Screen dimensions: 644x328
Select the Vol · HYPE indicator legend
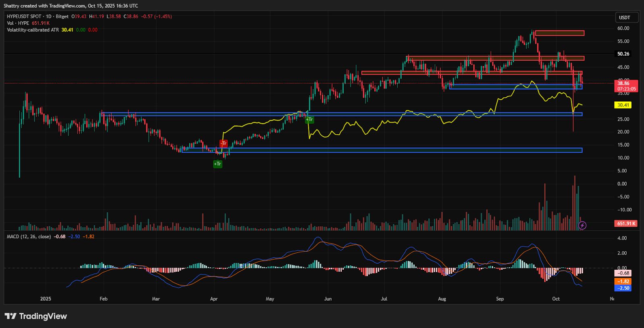coord(18,23)
